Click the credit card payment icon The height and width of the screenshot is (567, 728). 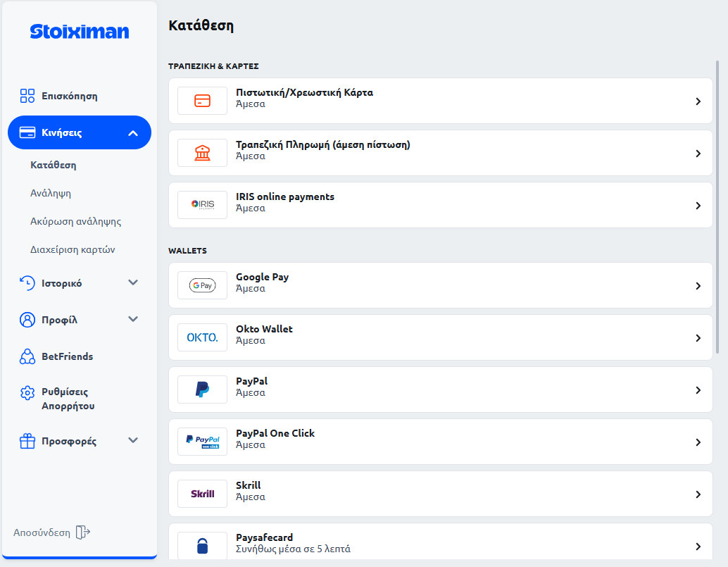click(x=202, y=101)
